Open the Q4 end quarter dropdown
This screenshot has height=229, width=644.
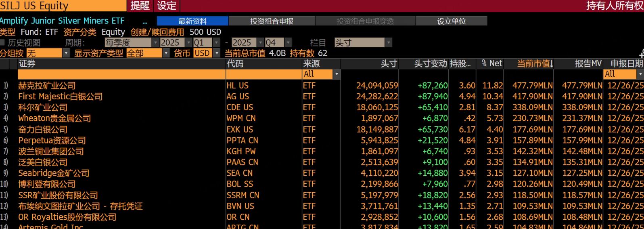[x=288, y=42]
